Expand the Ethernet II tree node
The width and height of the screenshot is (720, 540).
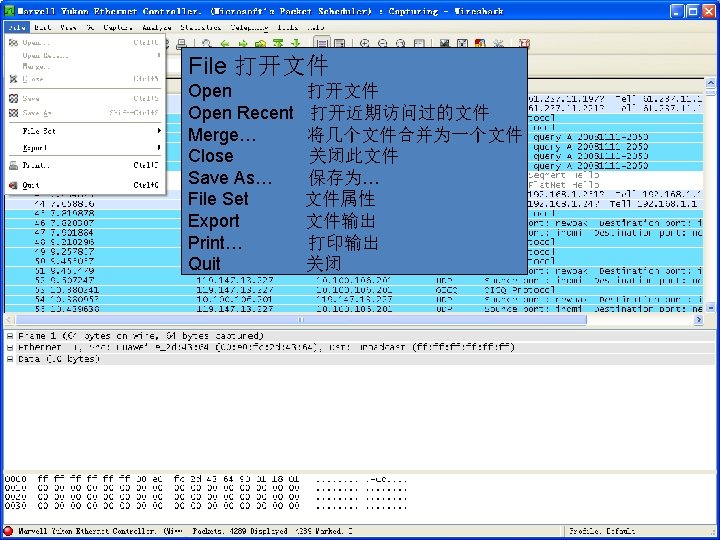10,348
